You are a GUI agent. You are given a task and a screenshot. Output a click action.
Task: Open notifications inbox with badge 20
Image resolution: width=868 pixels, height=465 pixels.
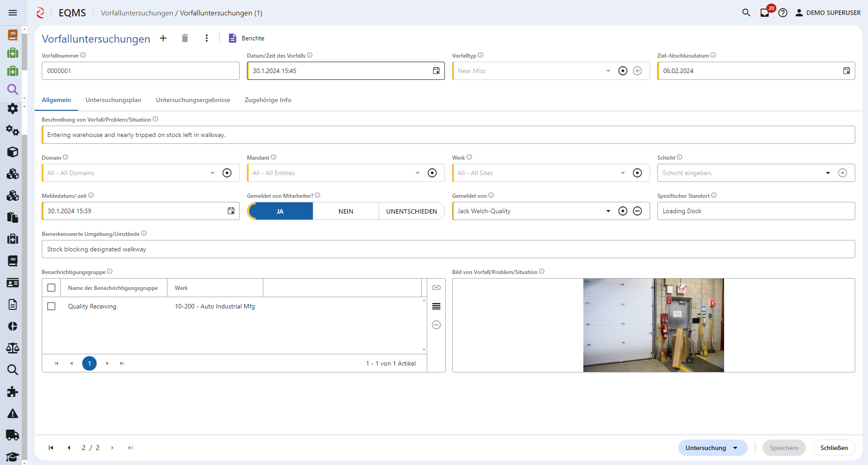tap(765, 12)
